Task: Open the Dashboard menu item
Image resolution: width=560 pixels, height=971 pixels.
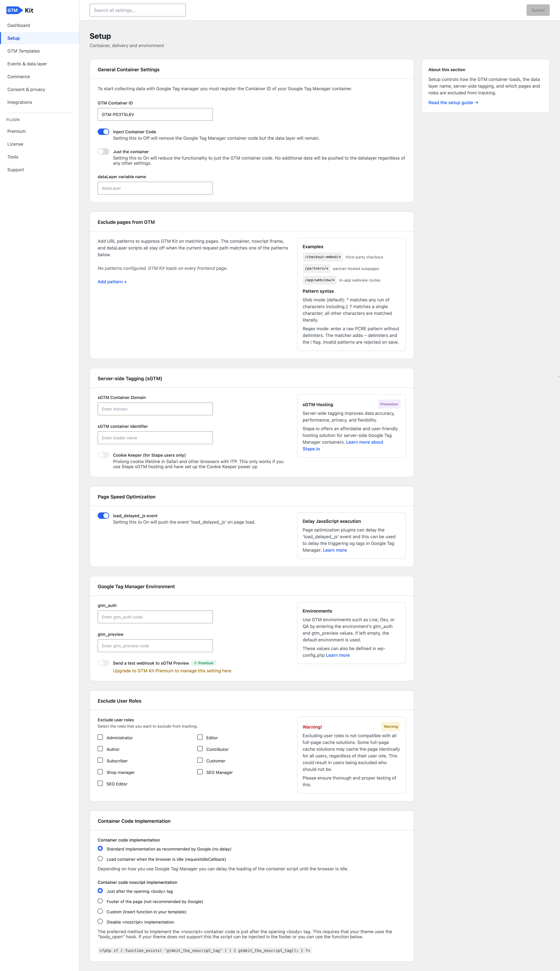Action: tap(18, 25)
